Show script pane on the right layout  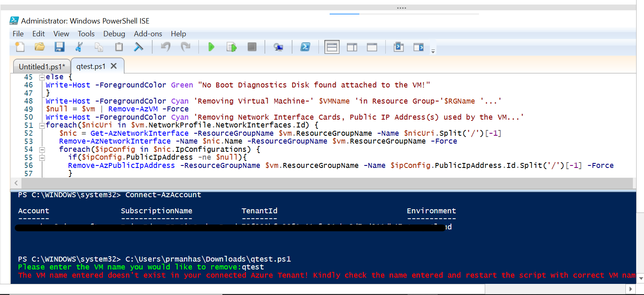[352, 47]
